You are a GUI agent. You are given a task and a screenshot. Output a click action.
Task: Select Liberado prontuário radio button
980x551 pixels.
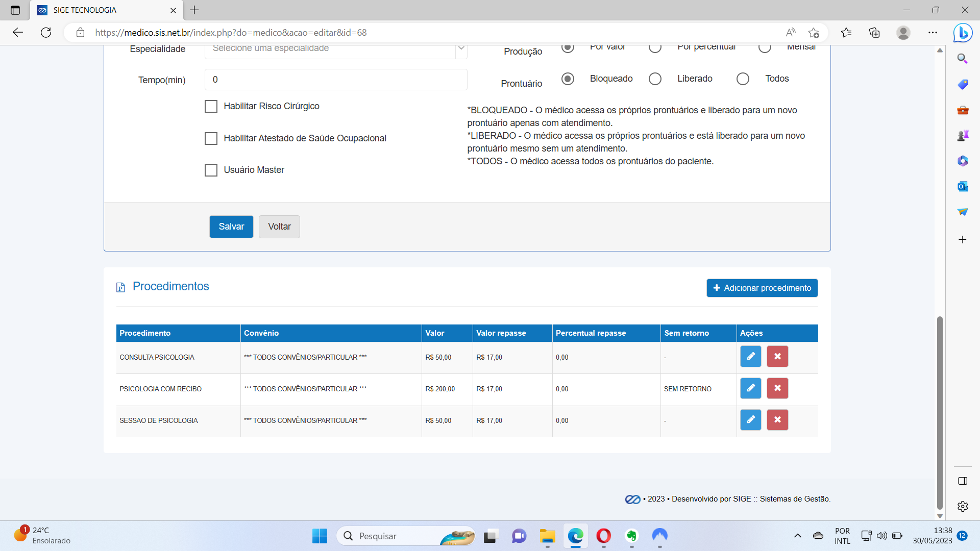click(x=655, y=79)
